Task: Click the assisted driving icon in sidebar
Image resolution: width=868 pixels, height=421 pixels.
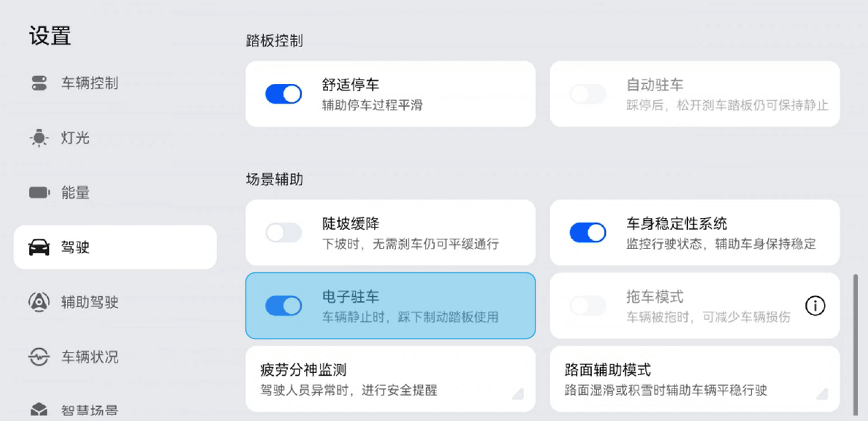Action: [x=39, y=302]
